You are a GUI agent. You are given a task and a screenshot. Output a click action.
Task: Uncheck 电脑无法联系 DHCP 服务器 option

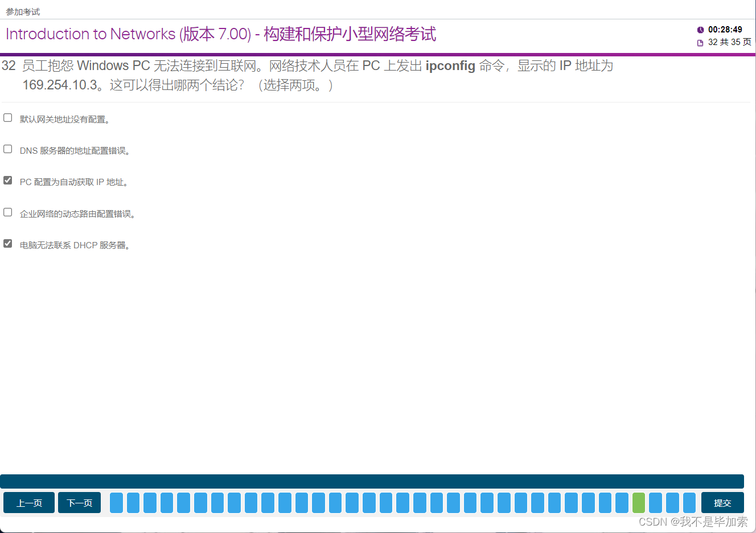click(7, 243)
